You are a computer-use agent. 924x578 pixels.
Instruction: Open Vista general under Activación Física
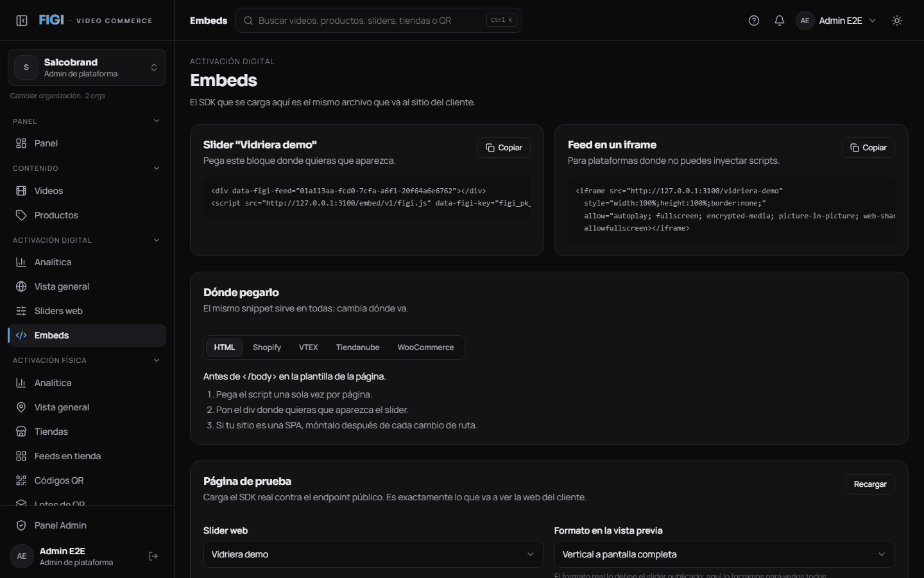point(87,407)
